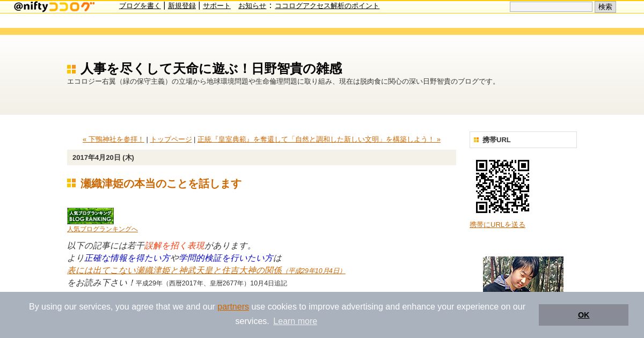The width and height of the screenshot is (644, 338).
Task: Click the お知らせ label in top bar
Action: [x=252, y=6]
